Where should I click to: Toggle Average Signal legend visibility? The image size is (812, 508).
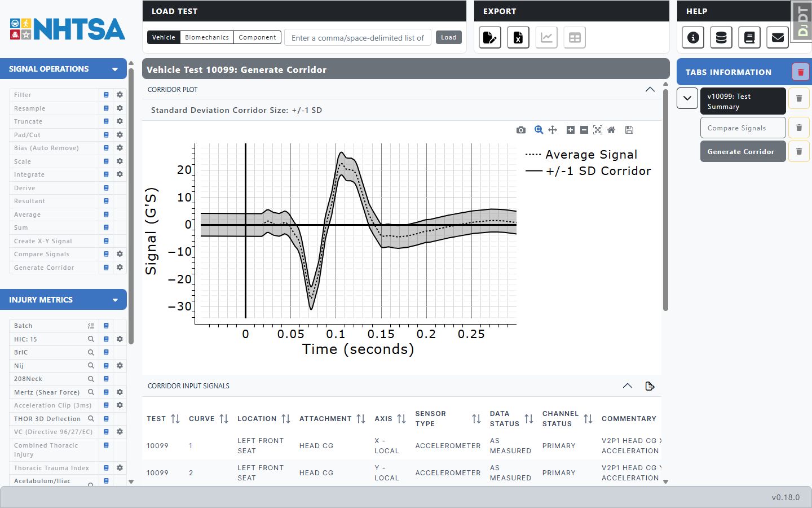[x=581, y=154]
